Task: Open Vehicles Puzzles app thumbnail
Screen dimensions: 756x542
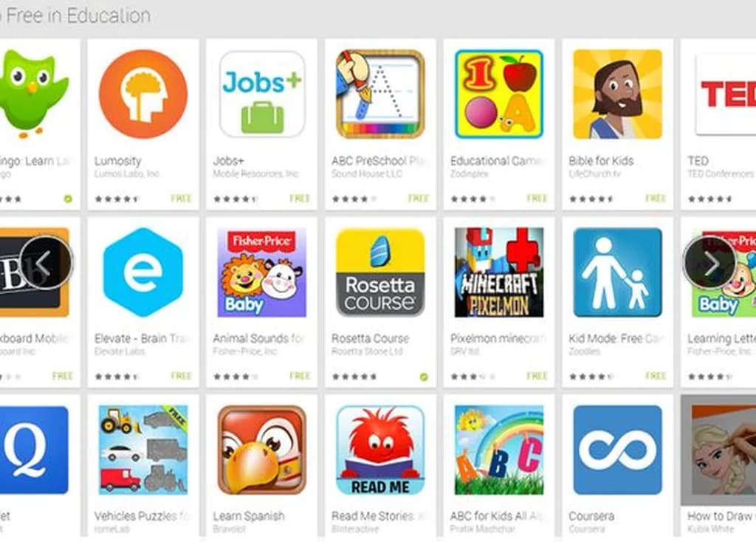Action: click(x=143, y=450)
